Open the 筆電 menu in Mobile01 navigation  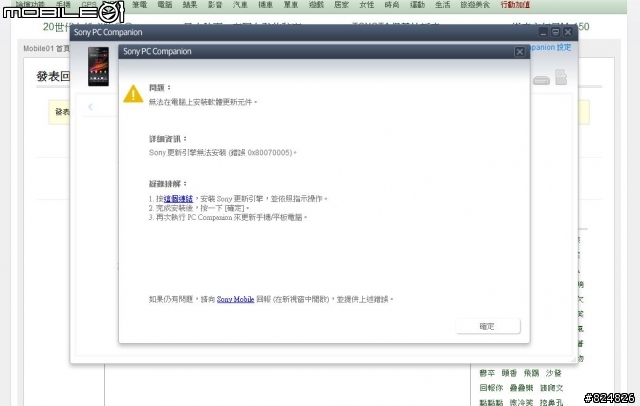pos(140,5)
